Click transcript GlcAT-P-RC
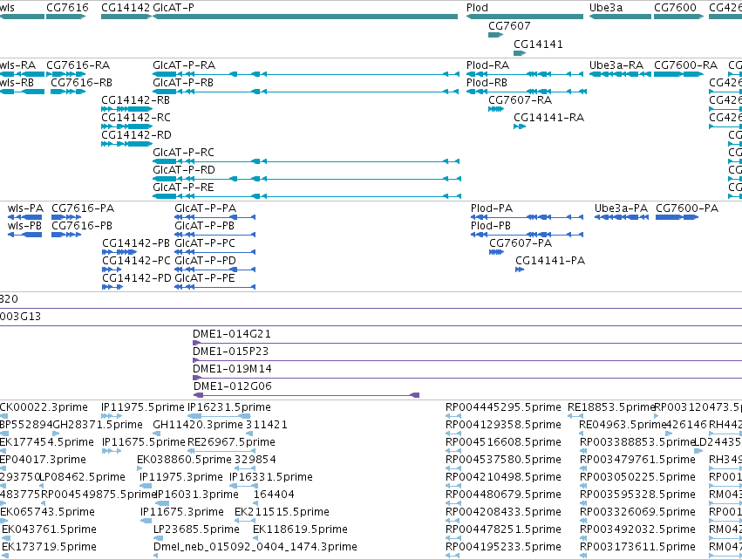 click(306, 161)
